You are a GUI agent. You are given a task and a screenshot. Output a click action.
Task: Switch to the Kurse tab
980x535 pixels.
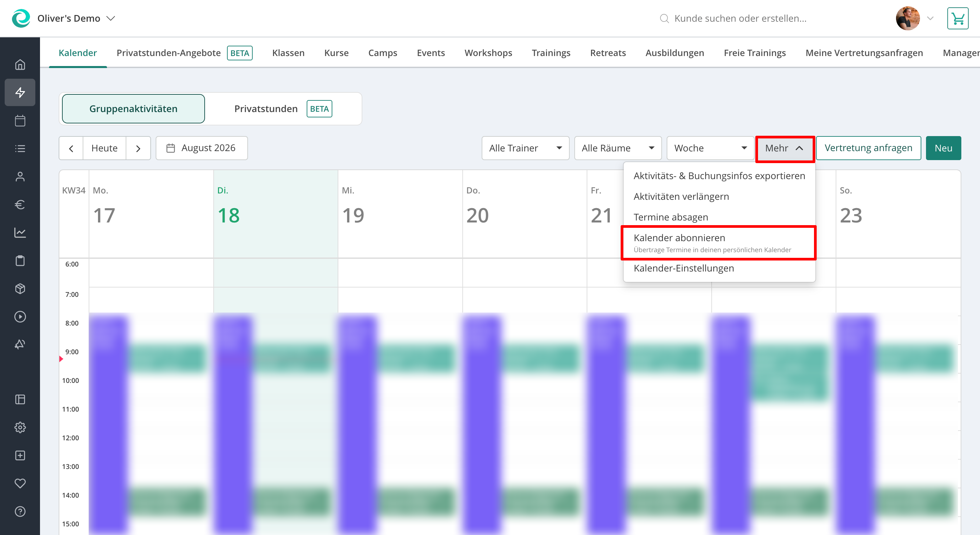[336, 53]
